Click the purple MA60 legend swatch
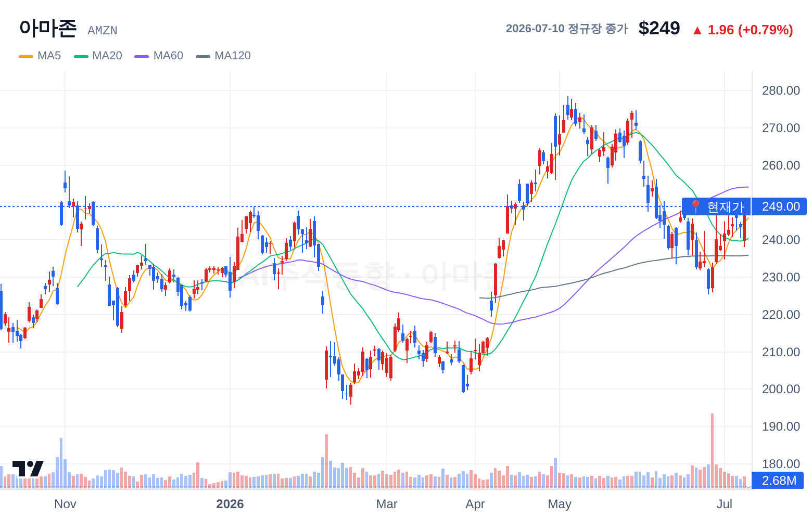The image size is (812, 518). [142, 56]
